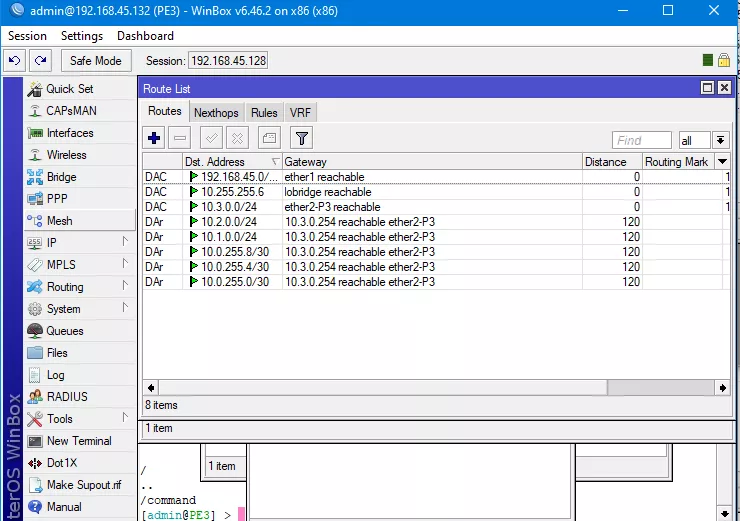Open Log from sidebar

79,375
